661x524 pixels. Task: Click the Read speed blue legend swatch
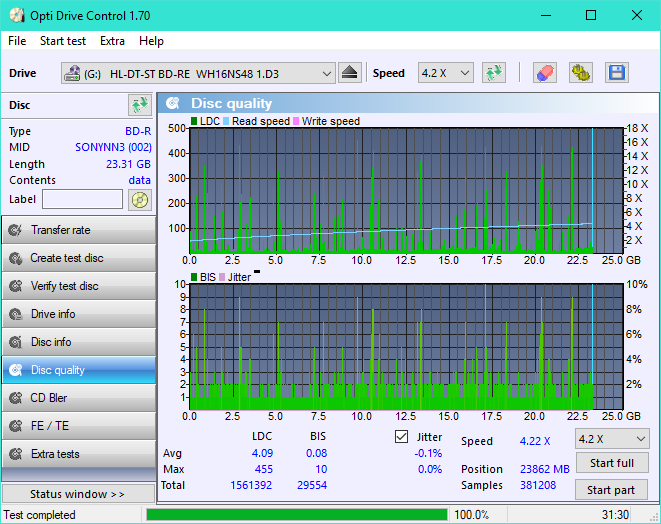click(x=226, y=121)
